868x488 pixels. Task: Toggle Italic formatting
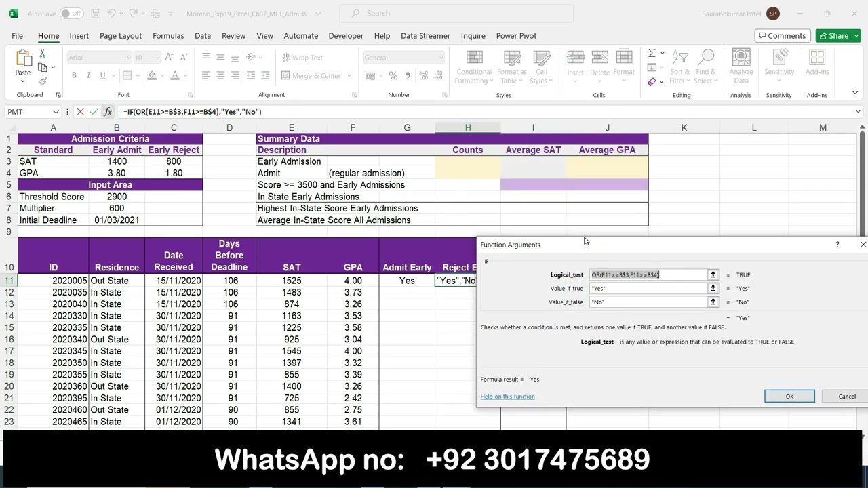click(88, 75)
